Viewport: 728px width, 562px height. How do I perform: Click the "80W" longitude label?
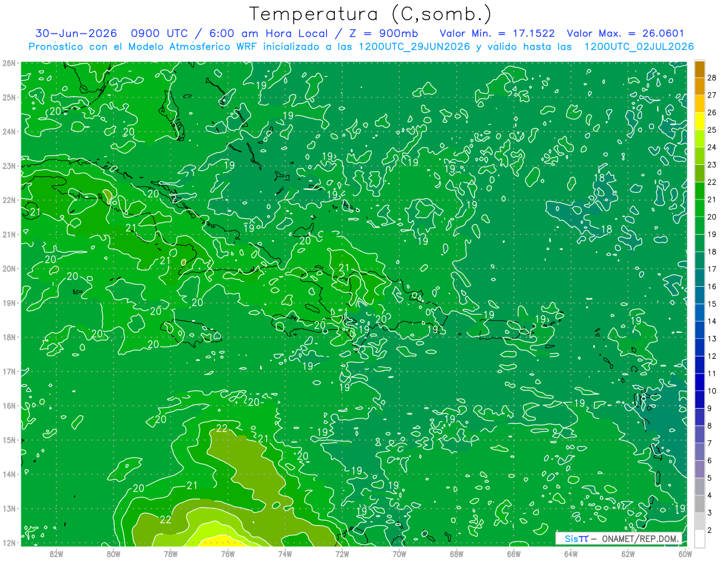click(x=113, y=553)
